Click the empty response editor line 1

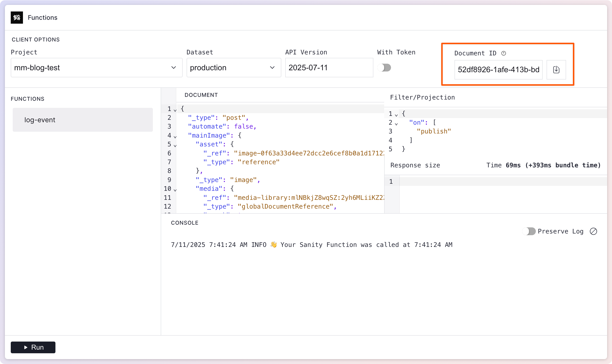pos(503,182)
